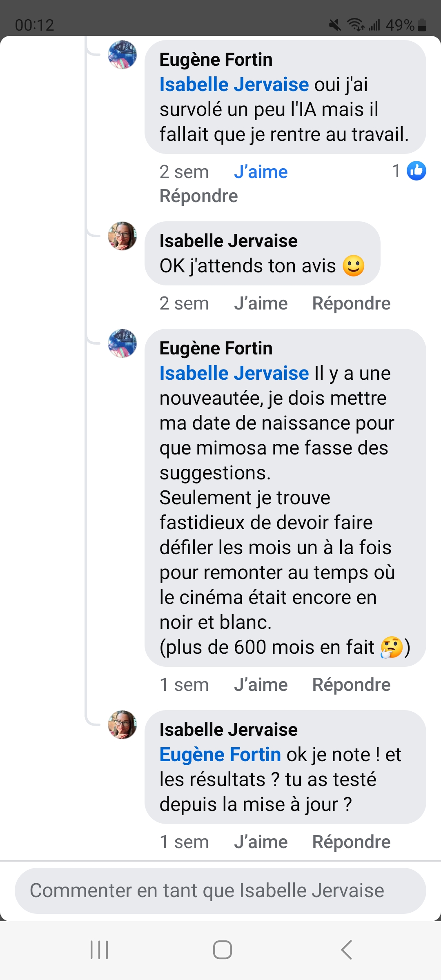Reply to 'OK j'attends ton avis' comment

pos(351,303)
